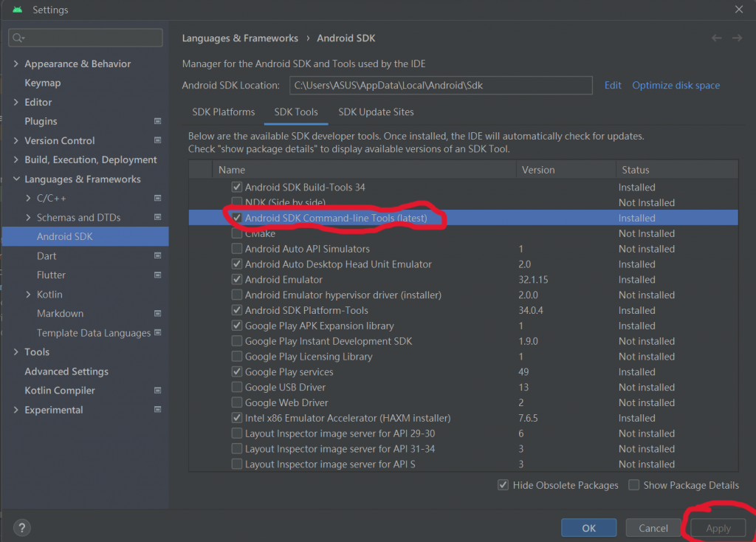
Task: Click the project-level icon beside Markdown
Action: click(158, 313)
